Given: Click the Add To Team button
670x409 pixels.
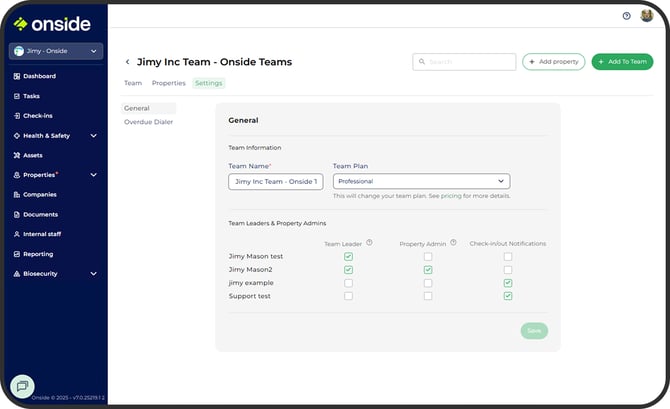Looking at the screenshot, I should [622, 62].
